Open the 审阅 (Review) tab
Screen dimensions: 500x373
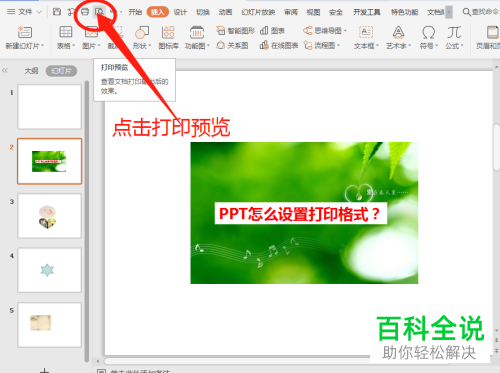[x=291, y=12]
